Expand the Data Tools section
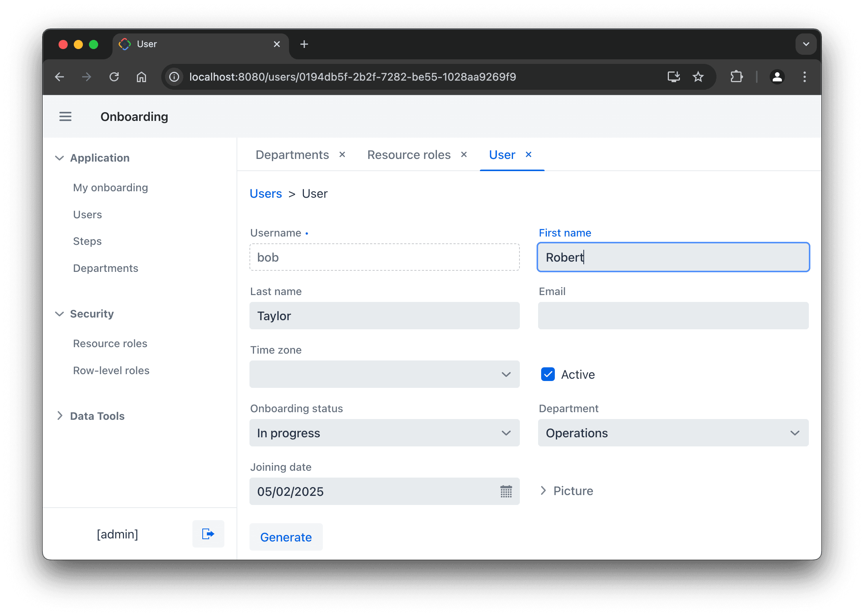 [60, 416]
